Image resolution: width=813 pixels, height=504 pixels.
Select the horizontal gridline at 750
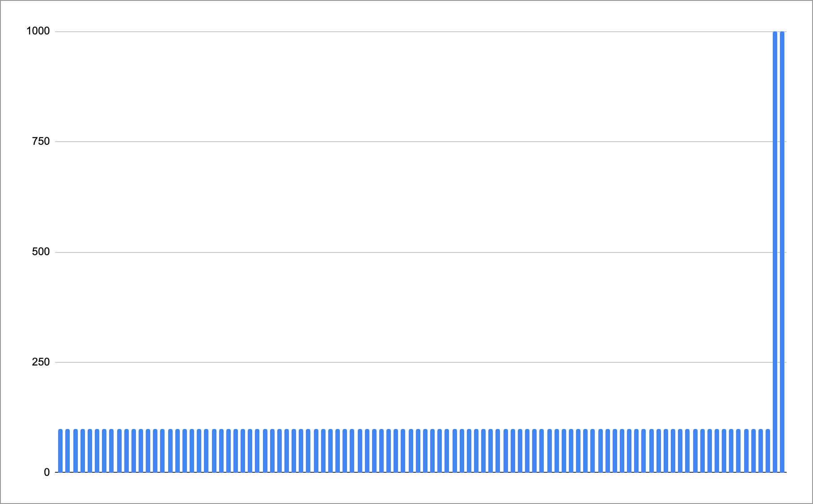pos(402,142)
